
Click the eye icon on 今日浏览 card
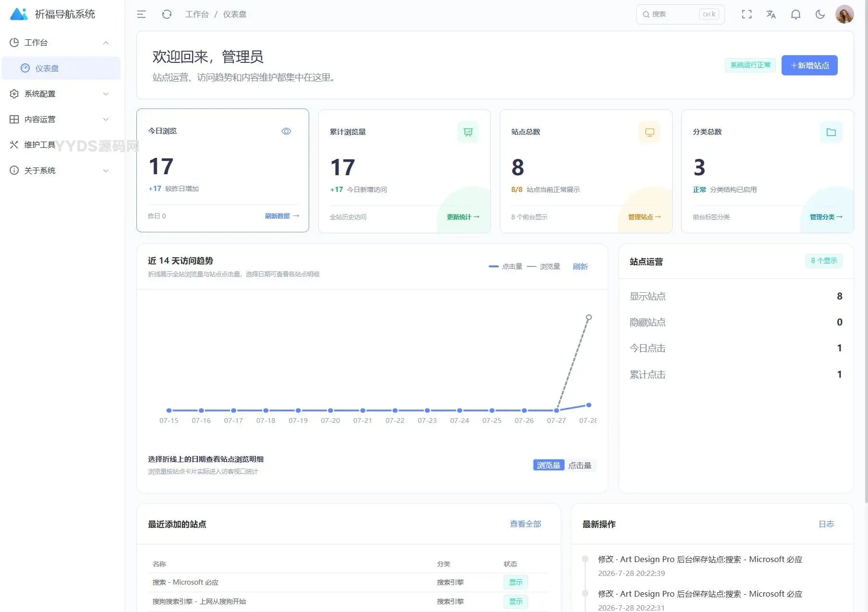(286, 131)
